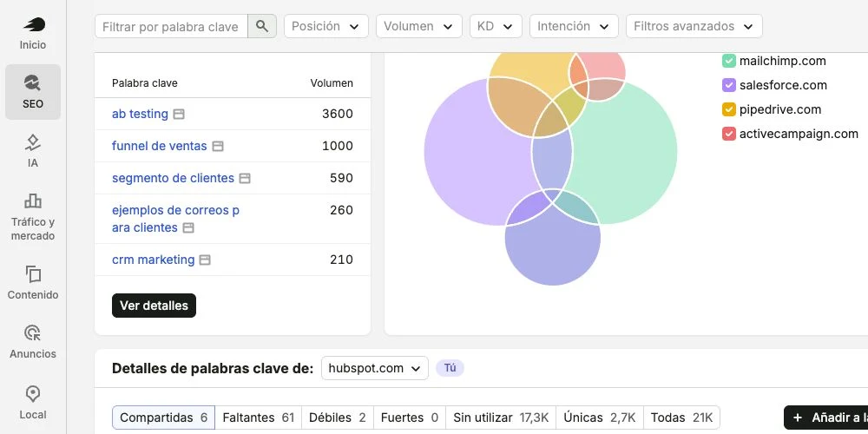Open the Volumen filter dropdown
868x434 pixels.
point(419,26)
